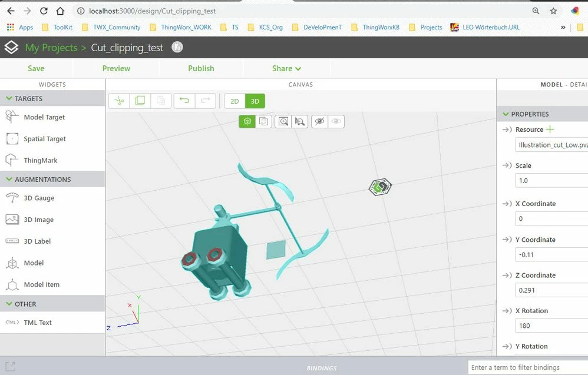
Task: Click the Resource binding arrow icon
Action: point(507,130)
